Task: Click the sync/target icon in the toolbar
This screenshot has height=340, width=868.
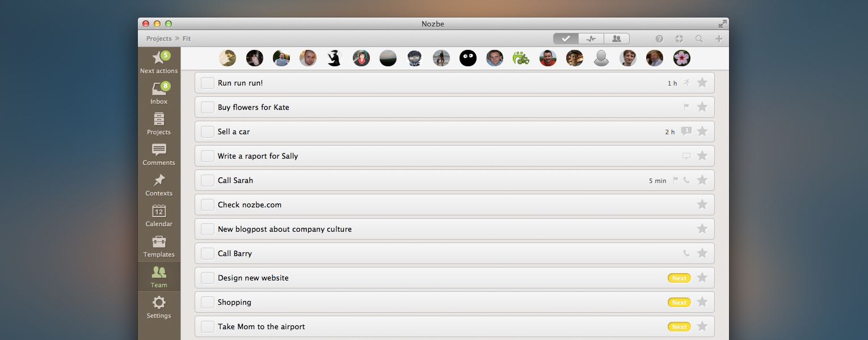Action: pyautogui.click(x=679, y=39)
